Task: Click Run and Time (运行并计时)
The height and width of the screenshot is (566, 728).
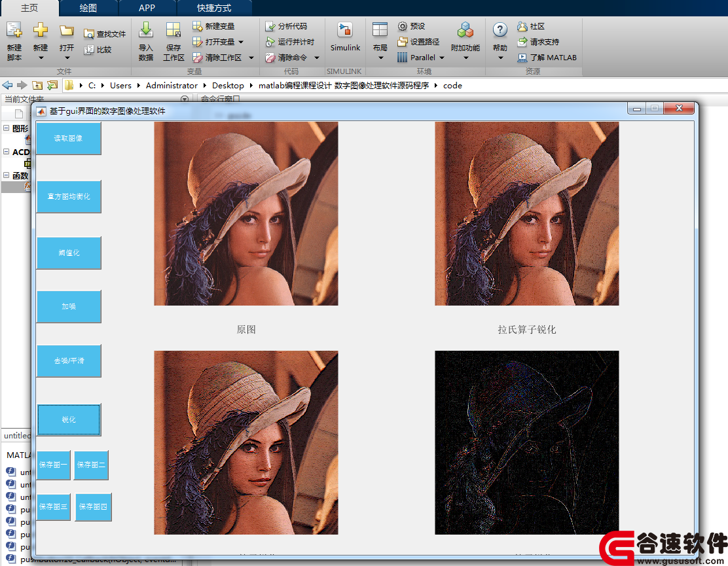Action: pyautogui.click(x=290, y=42)
